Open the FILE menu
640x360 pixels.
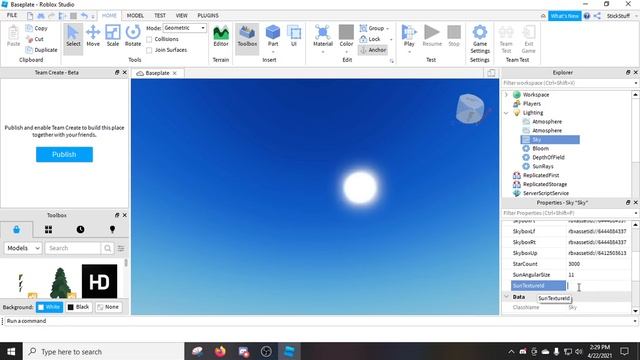(12, 16)
